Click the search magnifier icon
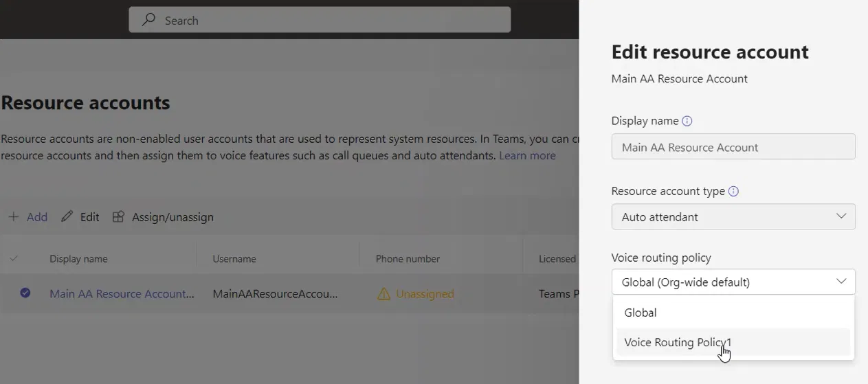868x384 pixels. (148, 20)
